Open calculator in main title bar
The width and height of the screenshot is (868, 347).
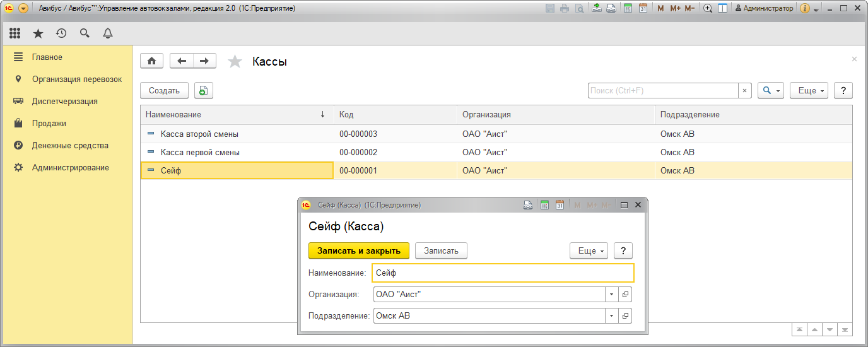coord(628,9)
